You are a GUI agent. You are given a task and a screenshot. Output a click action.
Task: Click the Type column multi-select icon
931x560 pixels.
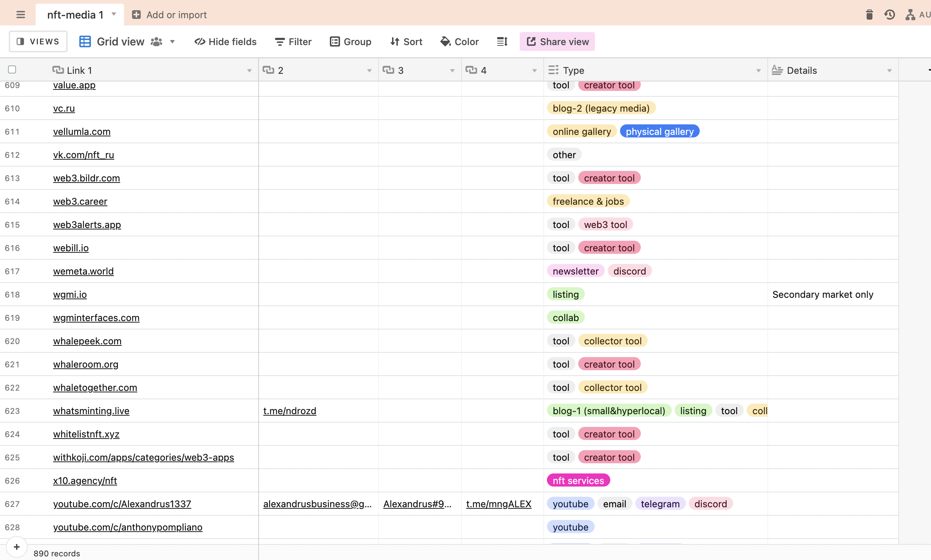(553, 70)
